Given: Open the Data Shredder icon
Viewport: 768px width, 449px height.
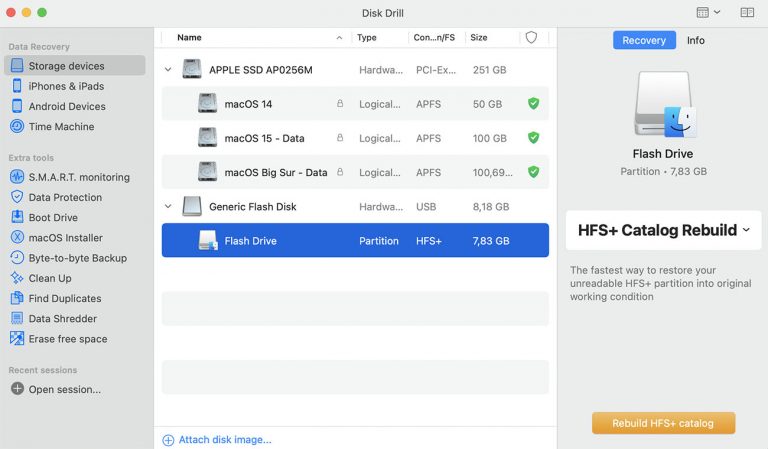Looking at the screenshot, I should click(x=17, y=318).
